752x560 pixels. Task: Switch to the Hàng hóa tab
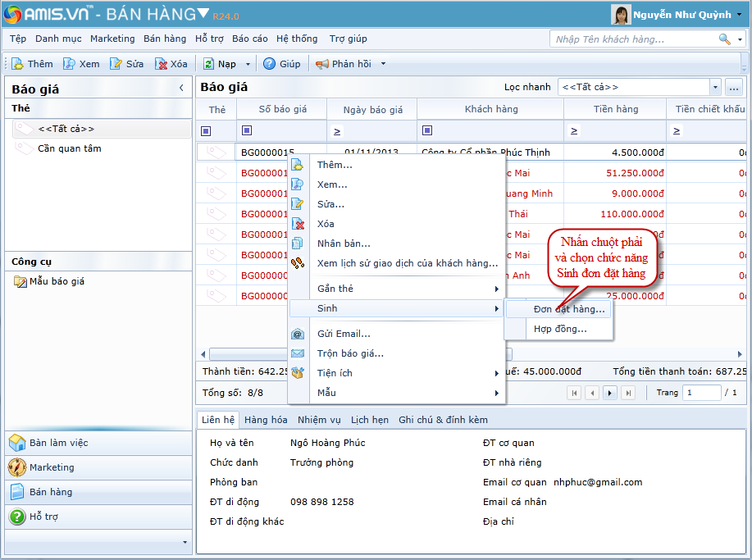pyautogui.click(x=266, y=420)
